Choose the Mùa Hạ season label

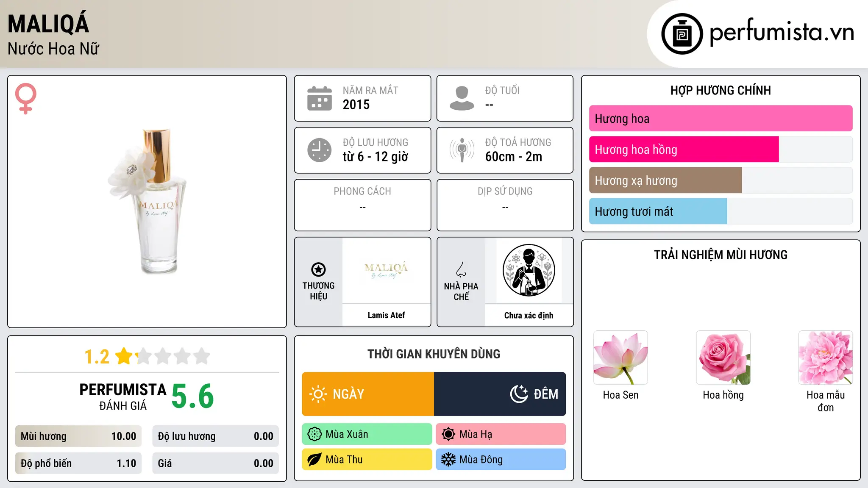click(476, 434)
